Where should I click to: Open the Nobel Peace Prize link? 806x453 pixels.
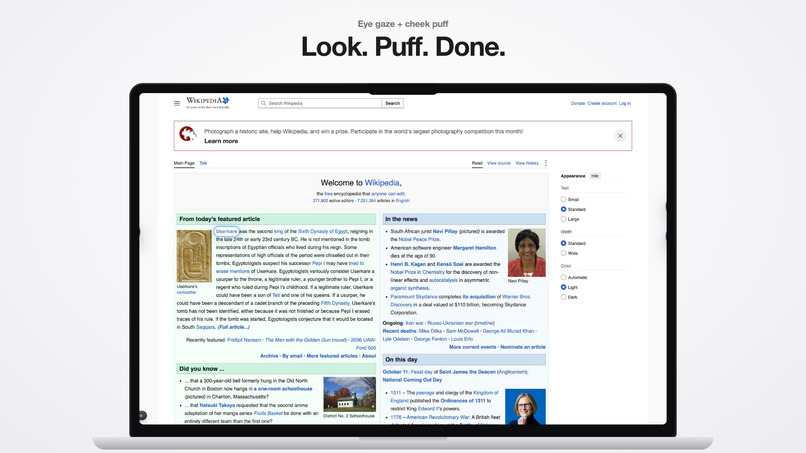[x=419, y=239]
